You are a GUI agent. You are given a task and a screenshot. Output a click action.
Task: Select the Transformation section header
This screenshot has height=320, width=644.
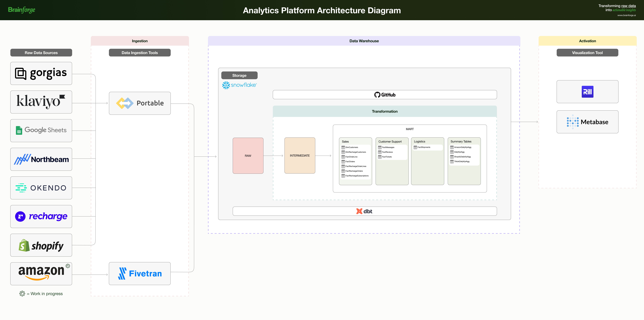[385, 111]
